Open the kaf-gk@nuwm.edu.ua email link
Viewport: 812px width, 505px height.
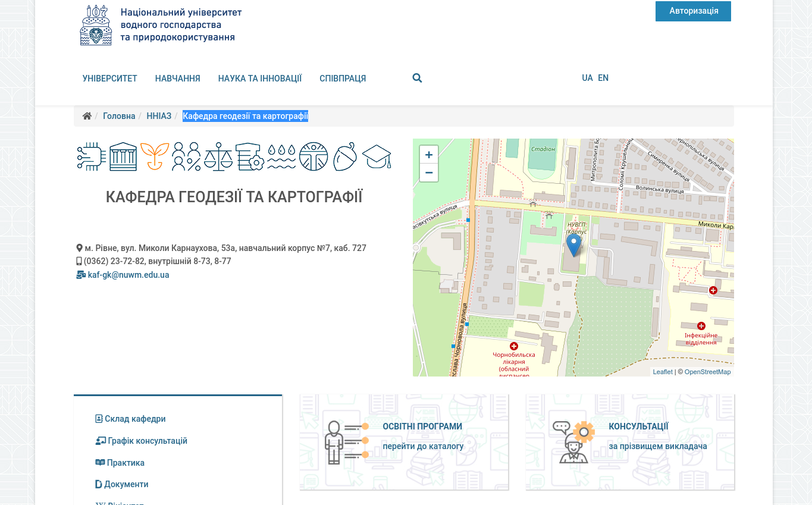128,275
